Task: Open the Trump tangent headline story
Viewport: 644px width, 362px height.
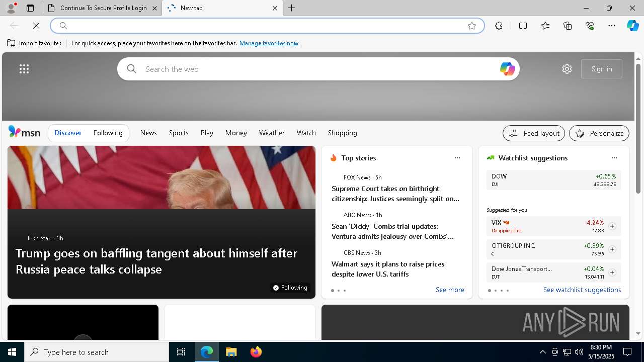Action: pos(156,261)
